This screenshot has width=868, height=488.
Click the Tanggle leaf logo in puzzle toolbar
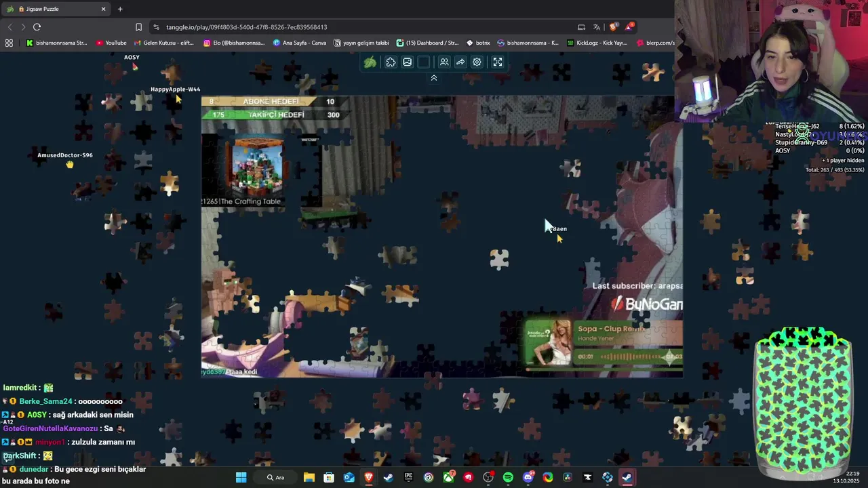tap(370, 62)
